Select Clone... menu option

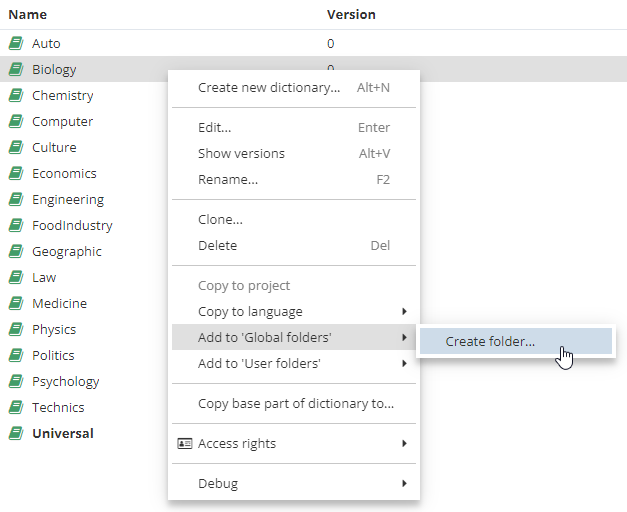pyautogui.click(x=220, y=220)
